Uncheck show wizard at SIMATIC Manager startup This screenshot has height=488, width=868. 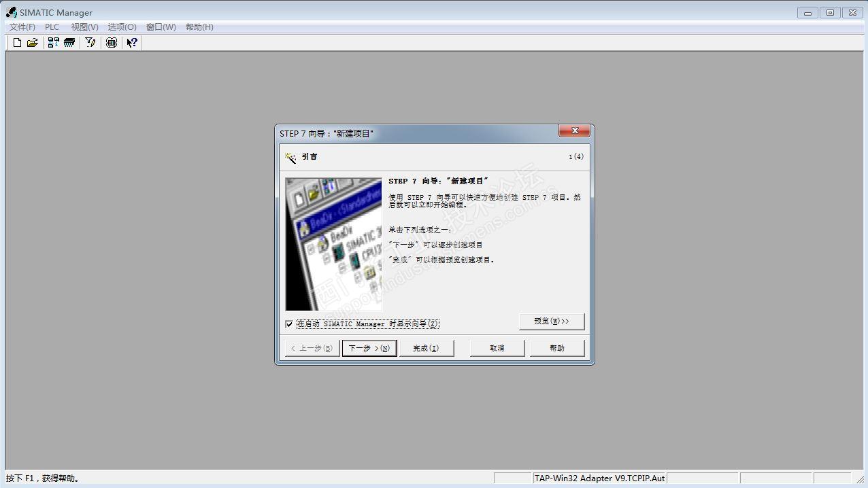289,324
